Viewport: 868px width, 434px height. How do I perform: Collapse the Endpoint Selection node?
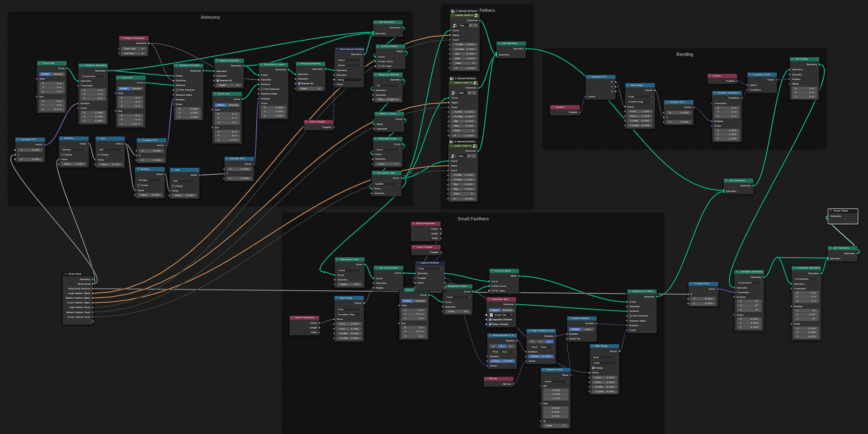click(122, 38)
